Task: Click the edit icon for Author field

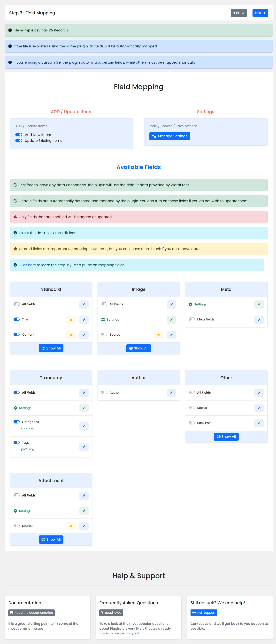Action: coord(171,393)
